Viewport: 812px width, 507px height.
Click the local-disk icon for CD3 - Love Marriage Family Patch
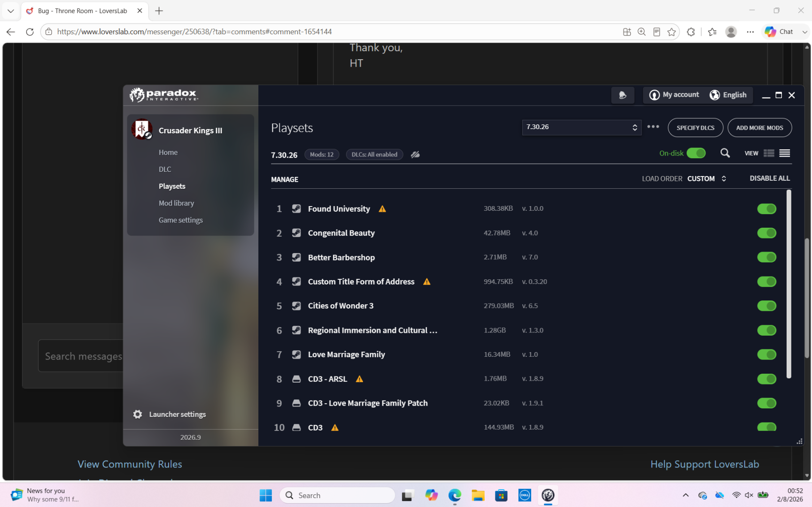[296, 403]
